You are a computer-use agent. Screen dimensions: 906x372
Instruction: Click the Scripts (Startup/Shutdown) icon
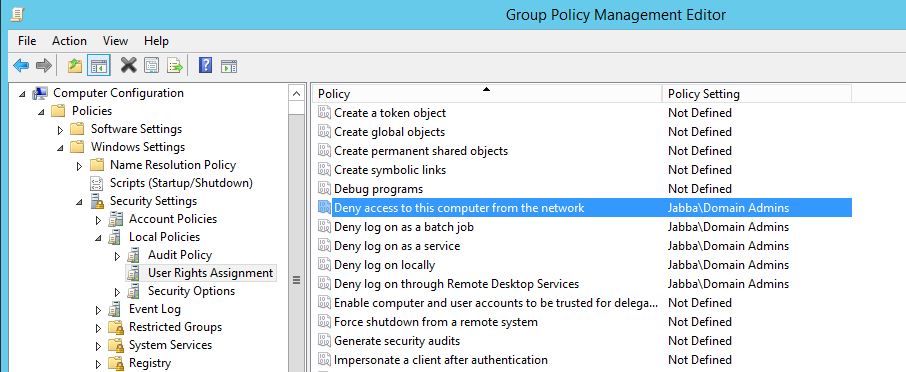point(96,183)
